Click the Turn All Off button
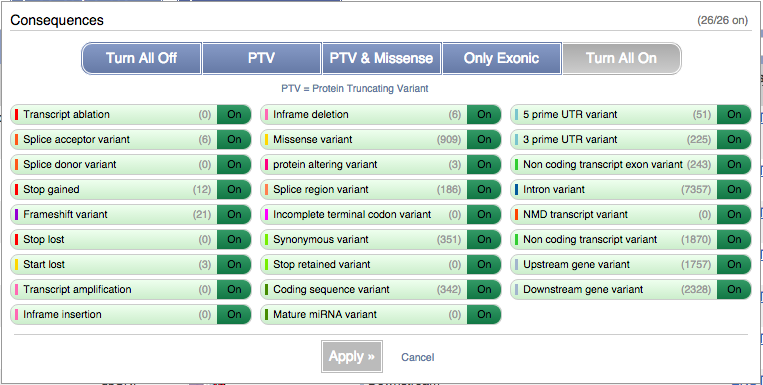The image size is (763, 385). pyautogui.click(x=142, y=58)
